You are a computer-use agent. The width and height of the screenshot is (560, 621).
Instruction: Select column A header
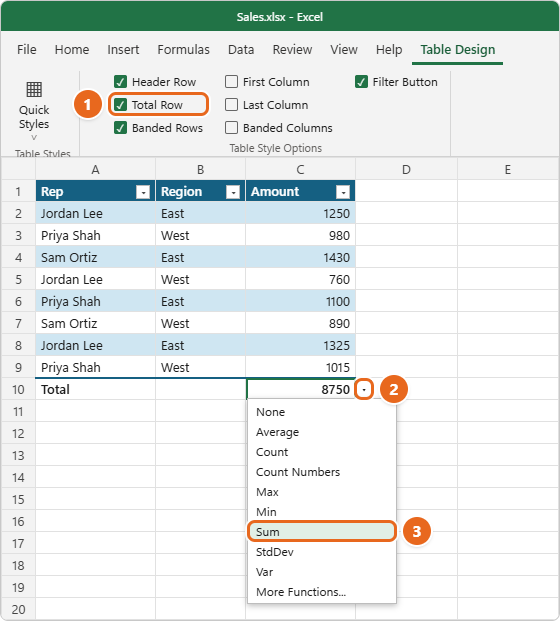(95, 170)
